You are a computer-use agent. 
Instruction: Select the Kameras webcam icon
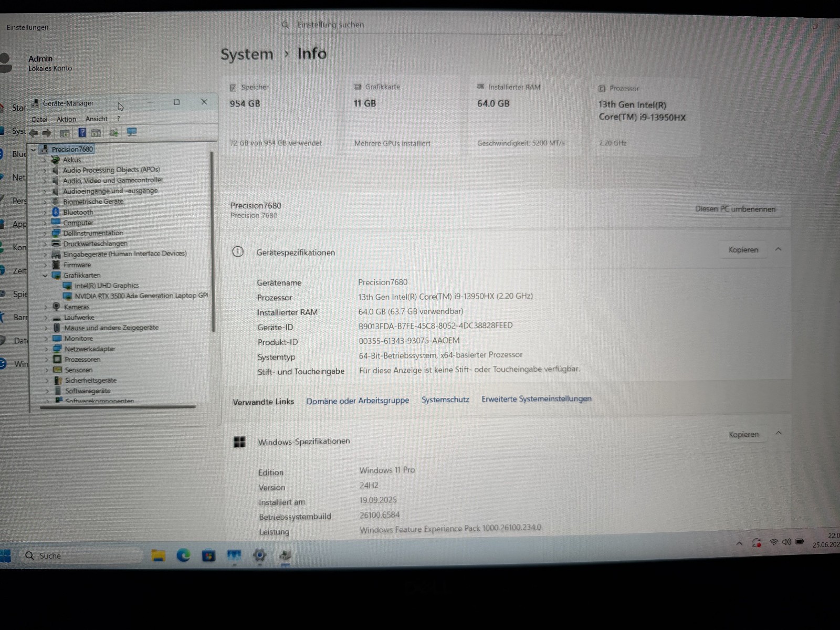(57, 307)
